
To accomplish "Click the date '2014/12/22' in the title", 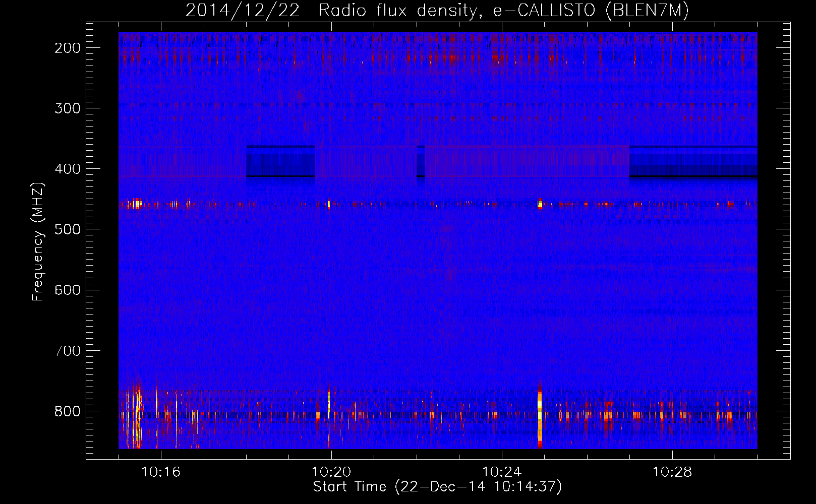I will (x=242, y=11).
